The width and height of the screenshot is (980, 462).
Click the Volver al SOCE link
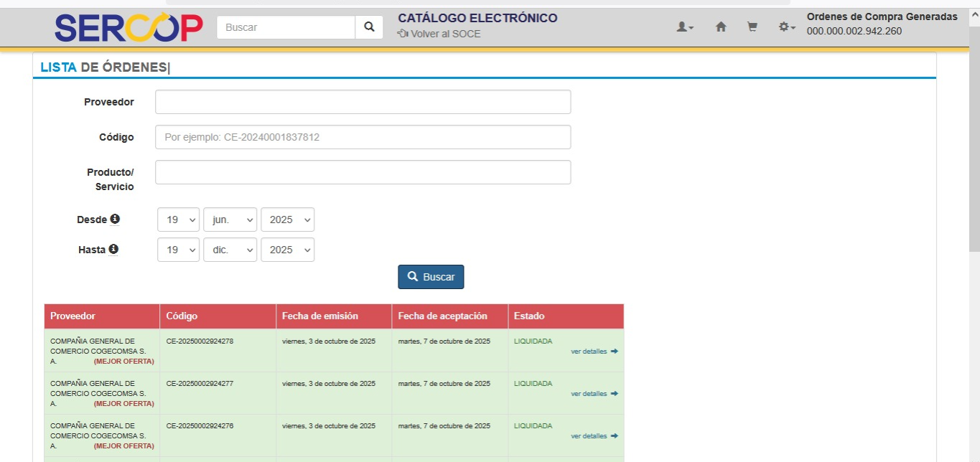(439, 34)
